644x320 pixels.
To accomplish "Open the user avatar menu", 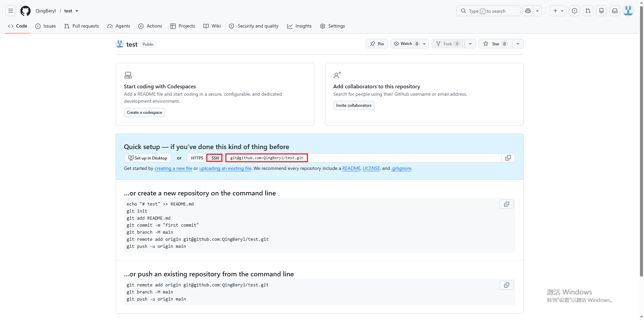I will 628,11.
